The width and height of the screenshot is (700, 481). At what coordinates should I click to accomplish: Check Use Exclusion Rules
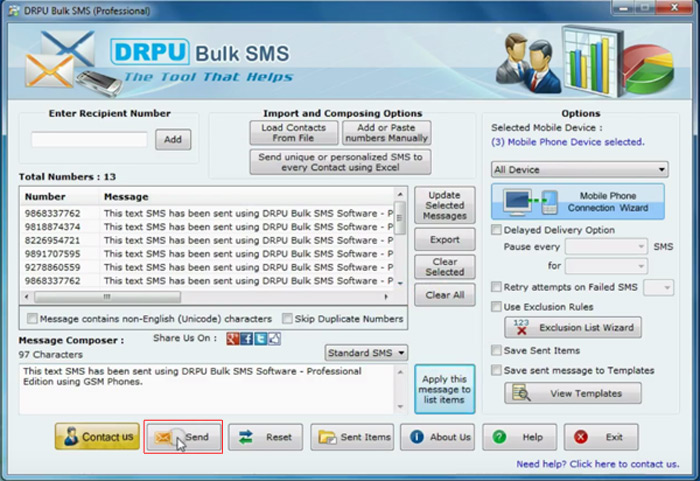[x=496, y=306]
